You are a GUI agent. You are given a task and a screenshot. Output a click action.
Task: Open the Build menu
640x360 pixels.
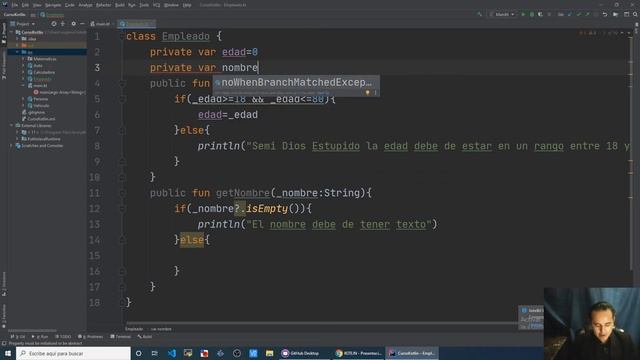pos(120,5)
